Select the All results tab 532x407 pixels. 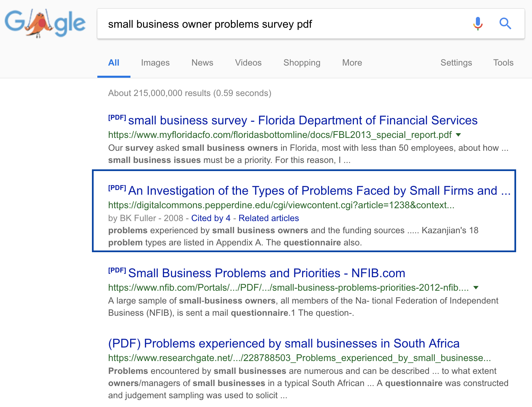pyautogui.click(x=114, y=63)
